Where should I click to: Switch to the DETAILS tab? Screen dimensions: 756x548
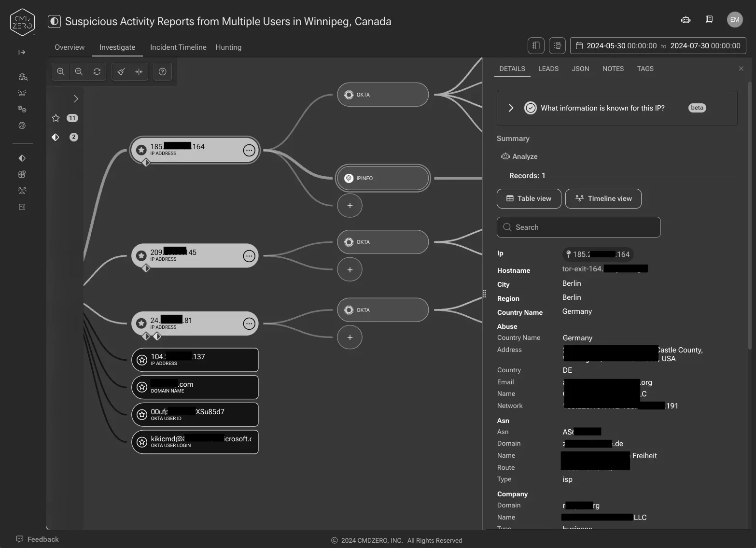point(512,69)
